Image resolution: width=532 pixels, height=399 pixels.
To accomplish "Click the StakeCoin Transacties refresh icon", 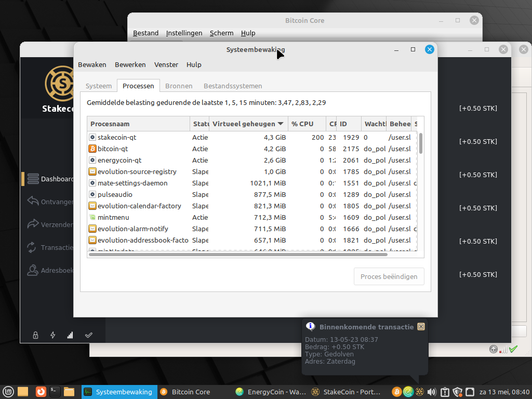I will point(32,247).
